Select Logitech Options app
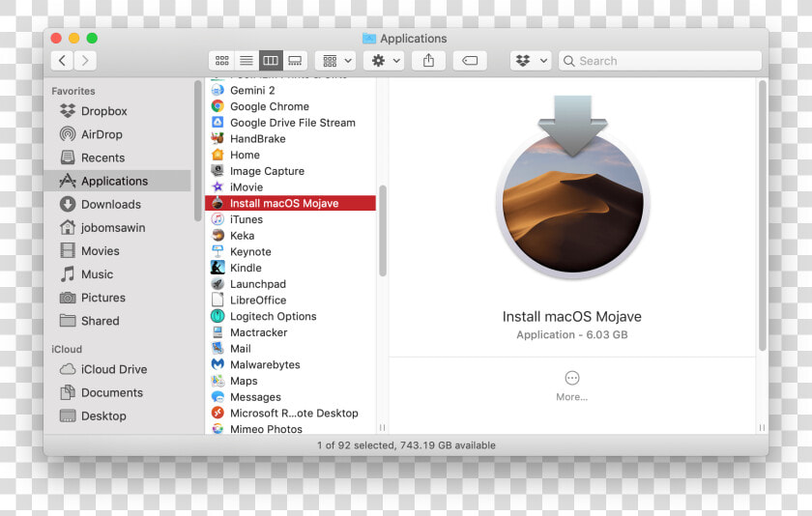 point(291,316)
